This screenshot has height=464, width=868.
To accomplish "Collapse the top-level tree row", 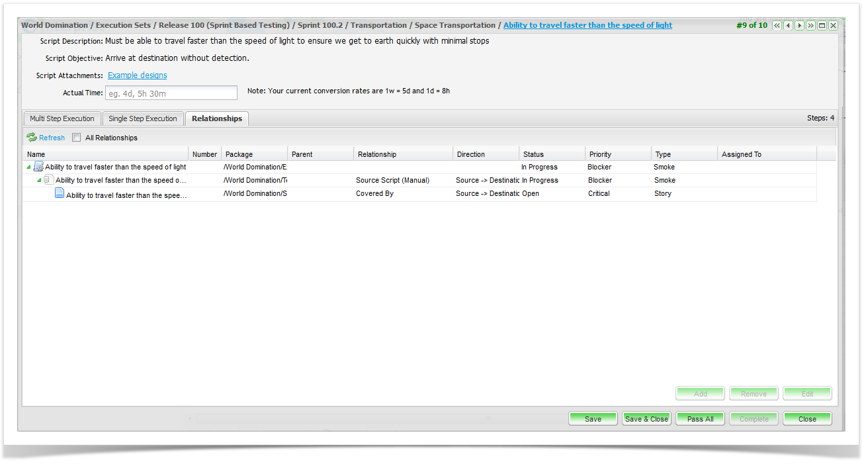I will [28, 167].
